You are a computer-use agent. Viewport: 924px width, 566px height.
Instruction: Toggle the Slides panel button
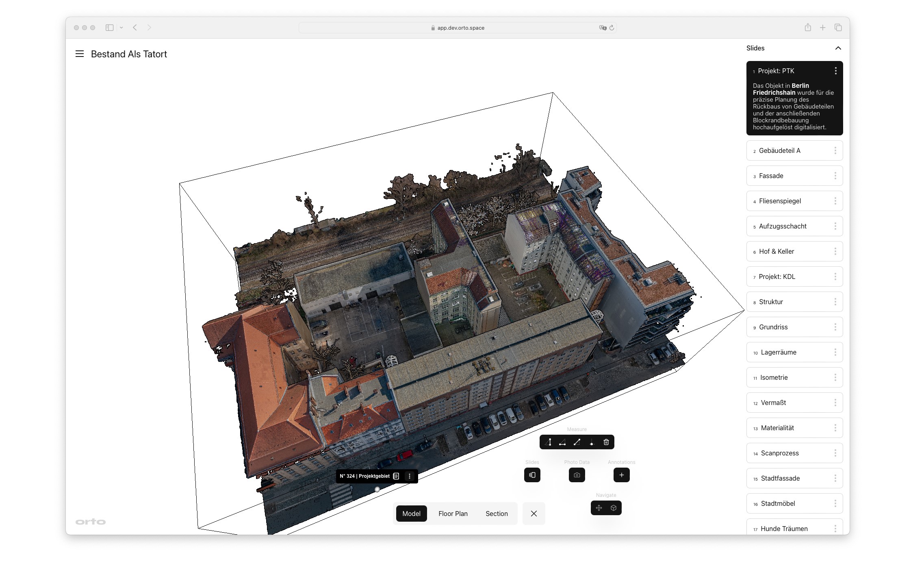click(532, 475)
